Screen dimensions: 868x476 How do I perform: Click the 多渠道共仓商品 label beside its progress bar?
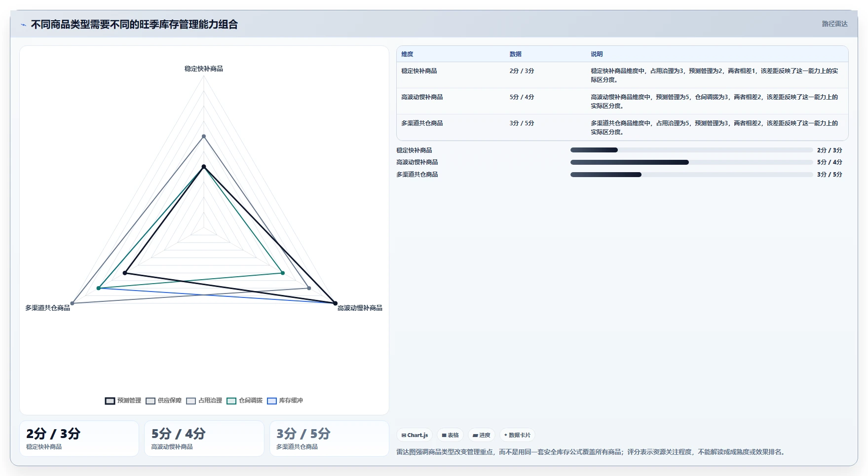click(x=417, y=175)
